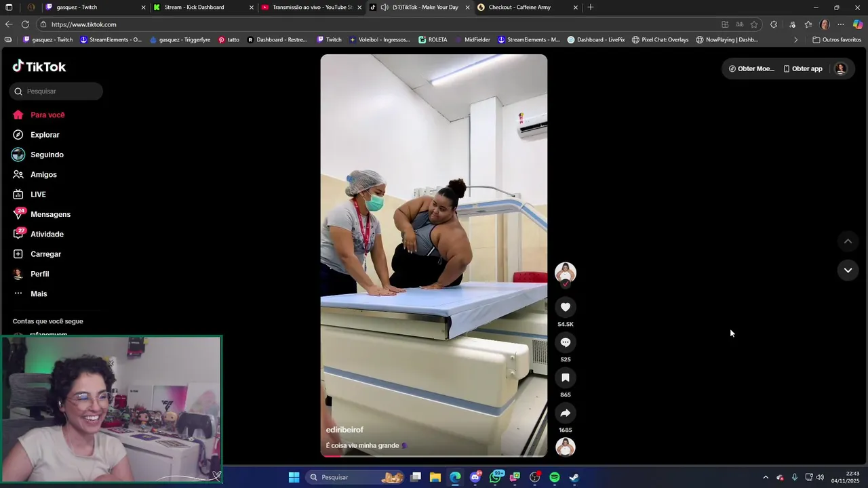Open the MidFielder bookmark
Viewport: 868px width, 488px height.
473,40
